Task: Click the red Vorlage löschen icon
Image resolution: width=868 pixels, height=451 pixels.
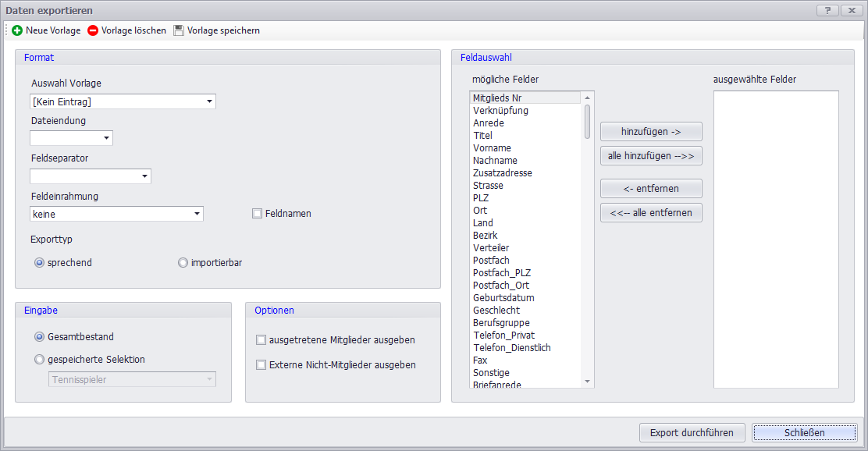Action: (93, 30)
